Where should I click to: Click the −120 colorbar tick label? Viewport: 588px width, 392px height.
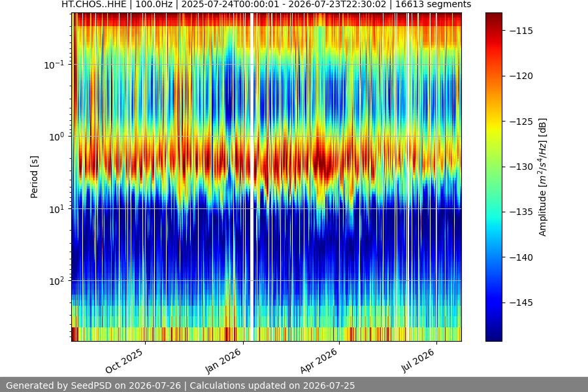(521, 76)
